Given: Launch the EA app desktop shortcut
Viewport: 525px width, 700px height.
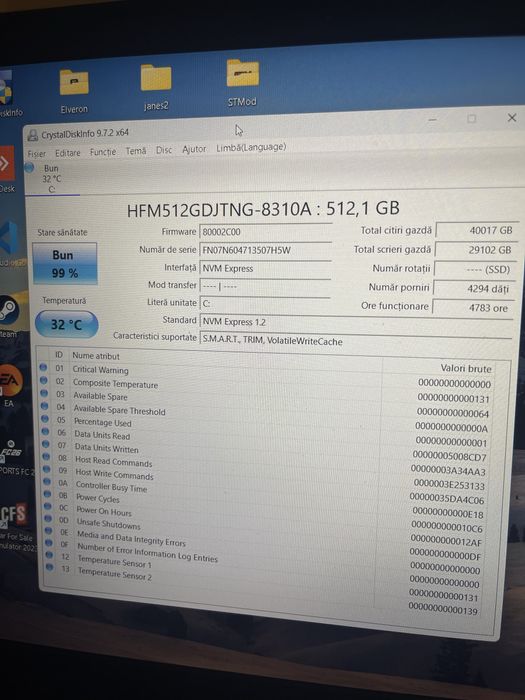Looking at the screenshot, I should coord(10,385).
